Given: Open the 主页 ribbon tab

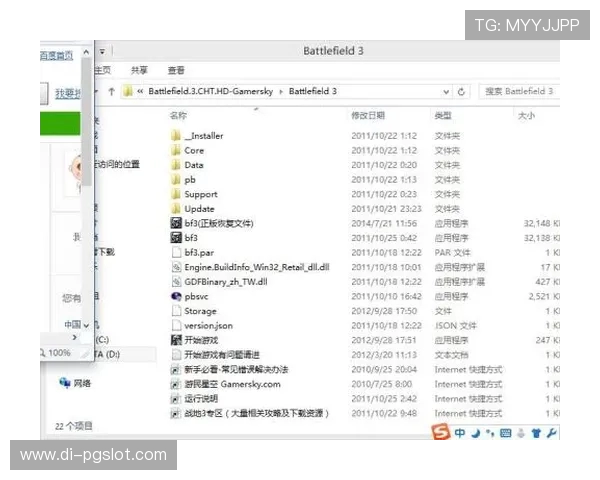Looking at the screenshot, I should [103, 70].
